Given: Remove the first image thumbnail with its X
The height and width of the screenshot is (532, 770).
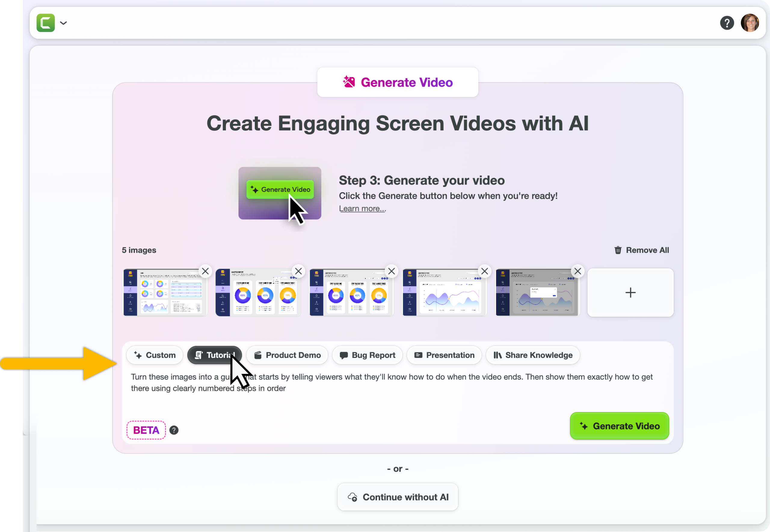Looking at the screenshot, I should point(205,271).
